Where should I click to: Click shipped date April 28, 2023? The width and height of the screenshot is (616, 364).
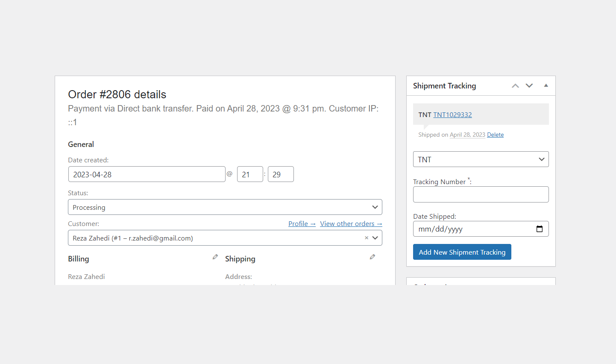pyautogui.click(x=467, y=135)
